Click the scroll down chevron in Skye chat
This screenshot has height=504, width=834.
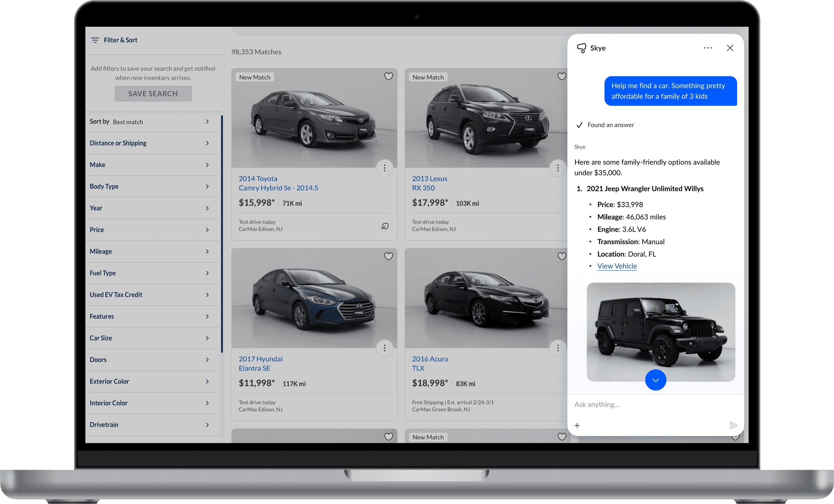[655, 380]
